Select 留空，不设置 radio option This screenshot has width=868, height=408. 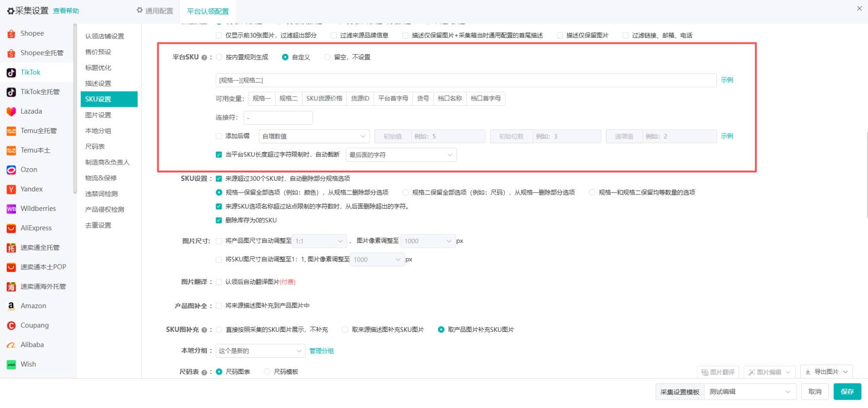327,58
